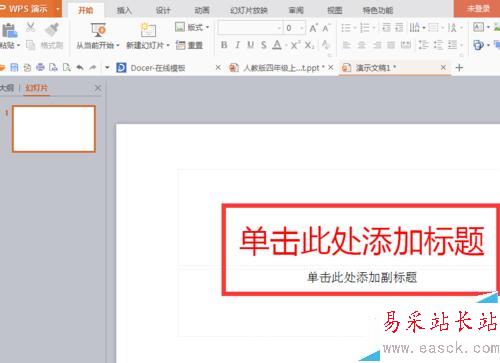Click the font name combo box

[250, 28]
